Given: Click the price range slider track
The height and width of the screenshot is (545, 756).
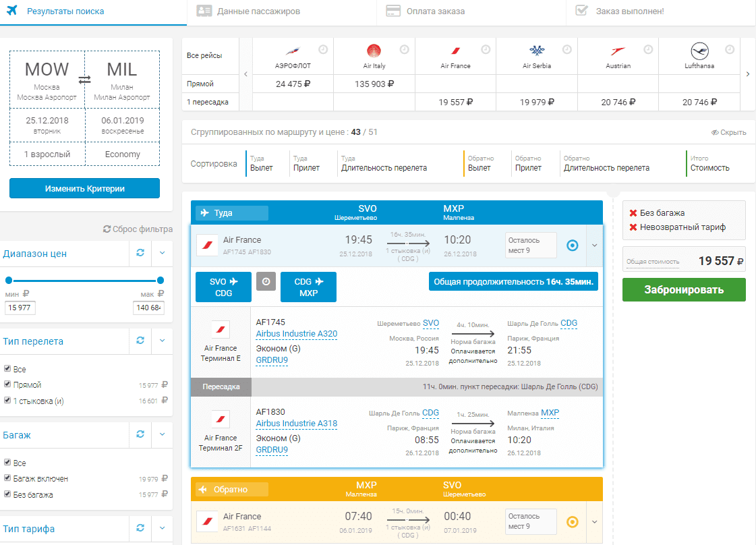Looking at the screenshot, I should click(x=84, y=280).
